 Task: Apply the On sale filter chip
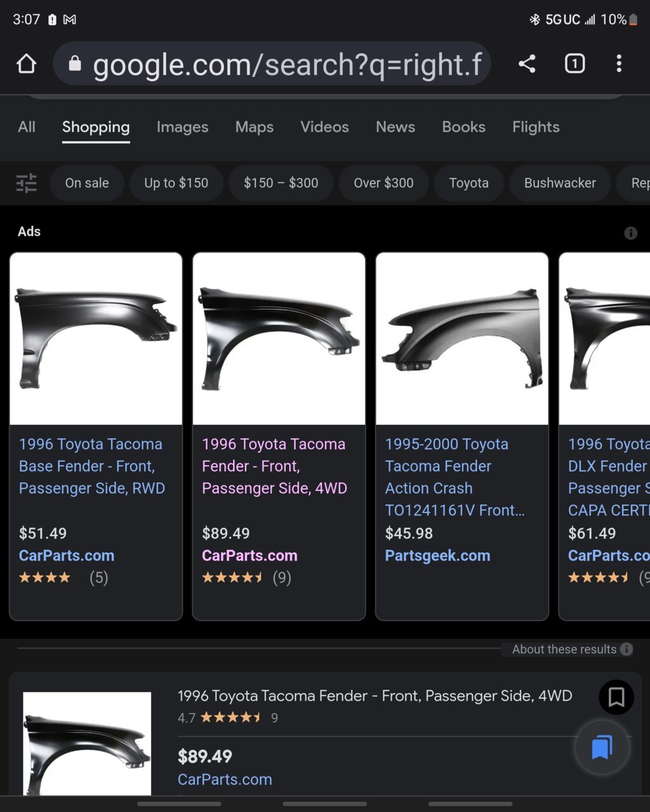(87, 183)
